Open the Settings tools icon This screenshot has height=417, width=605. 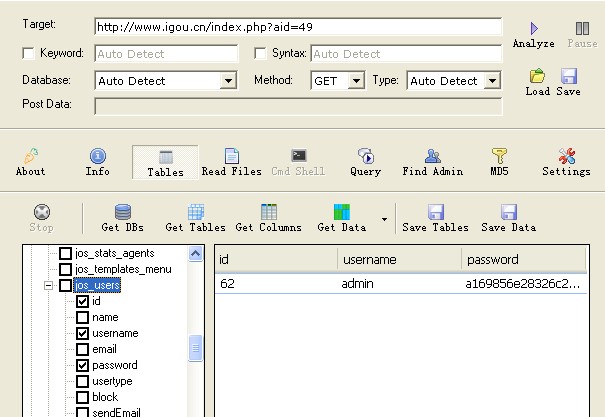click(x=566, y=156)
